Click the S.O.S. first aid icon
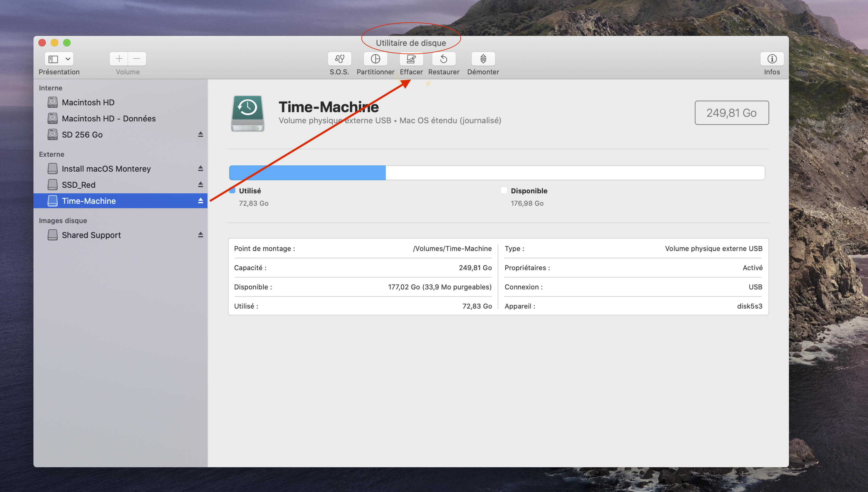The image size is (868, 492). click(x=339, y=59)
